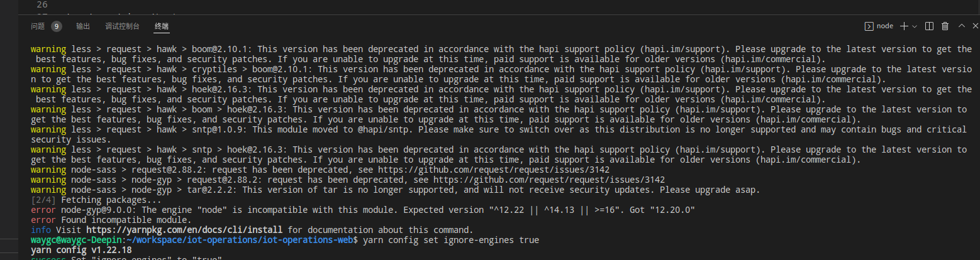Click the problems count badge showing 9
Image resolution: width=980 pixels, height=260 pixels.
pyautogui.click(x=57, y=26)
